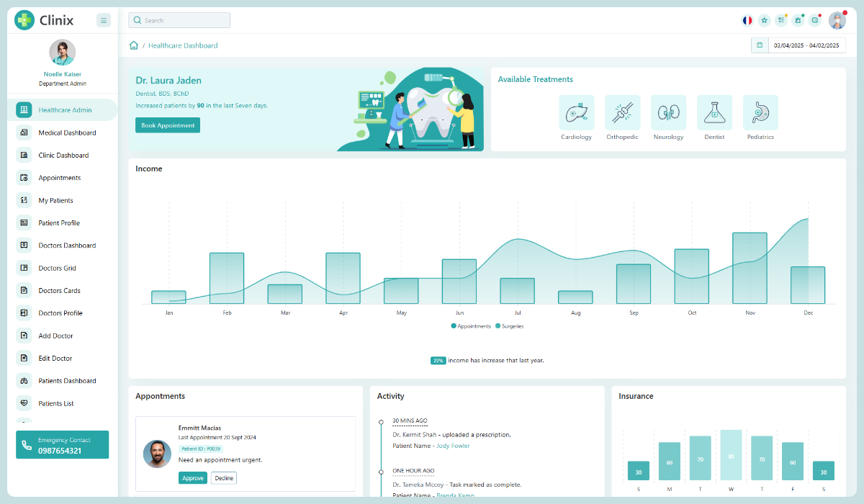
Task: Choose the Pediatrics treatment icon
Action: (x=760, y=112)
